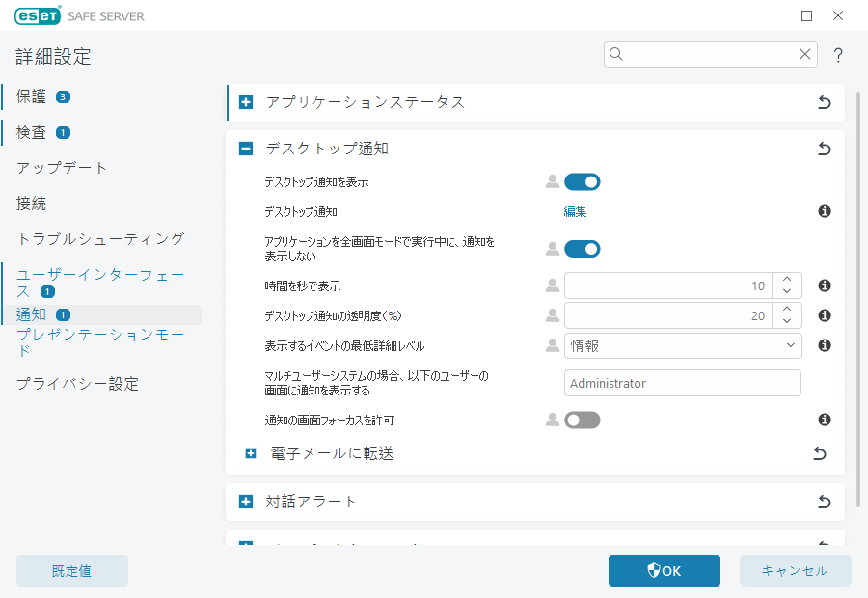Click the revert arrow for 対話アラート

823,502
